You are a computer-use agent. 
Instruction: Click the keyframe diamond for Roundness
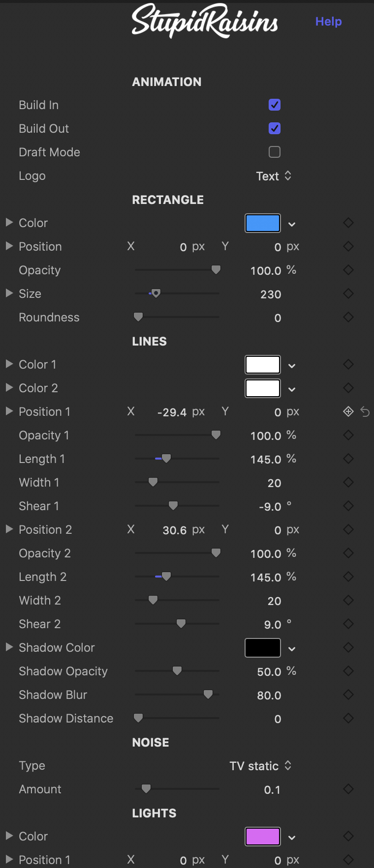(348, 317)
